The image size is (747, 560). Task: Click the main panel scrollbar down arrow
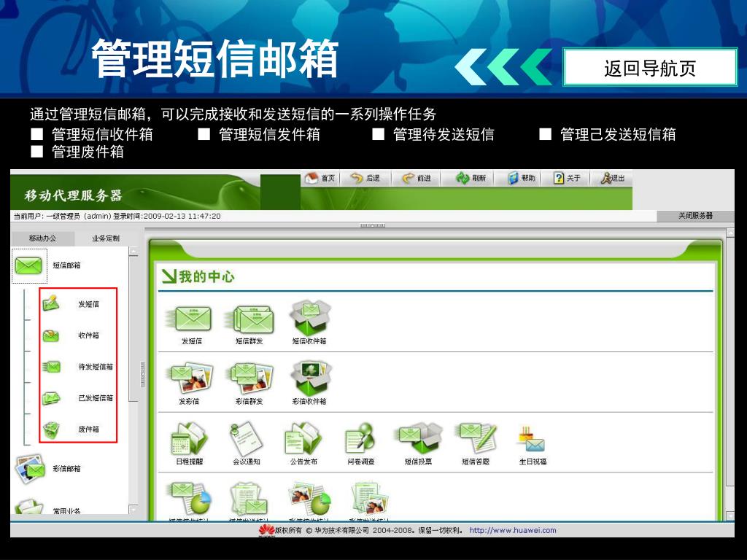(729, 516)
